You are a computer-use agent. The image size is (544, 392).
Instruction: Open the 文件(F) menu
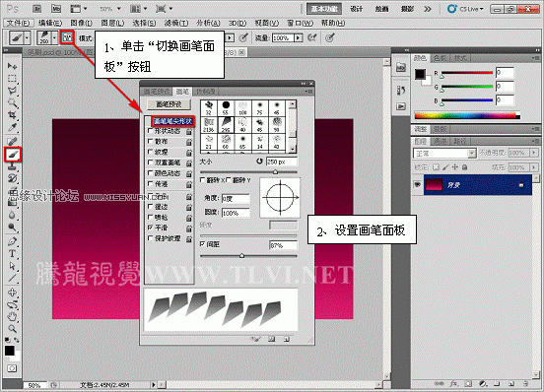click(19, 23)
